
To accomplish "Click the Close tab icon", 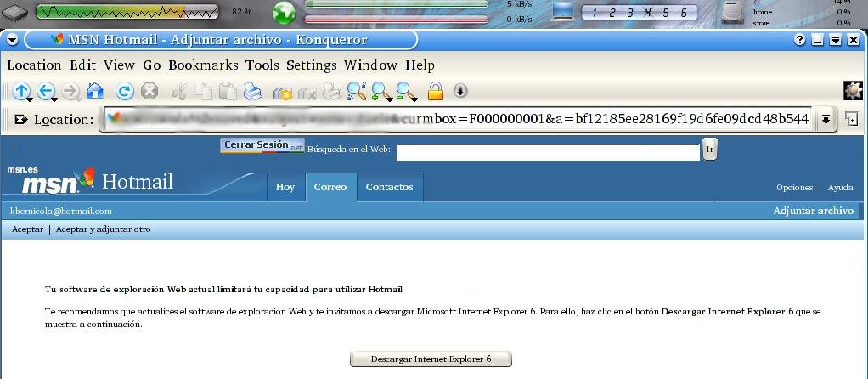I will tap(307, 92).
